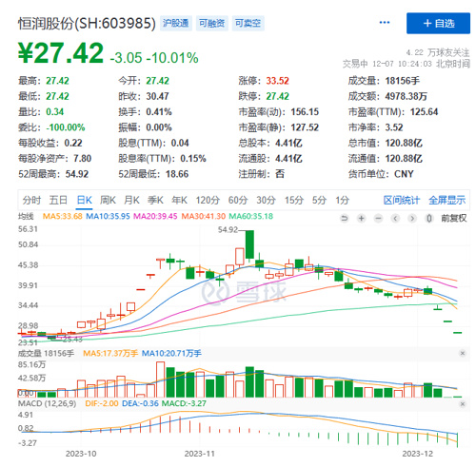Click the undo/reset chart icon

pos(344,218)
